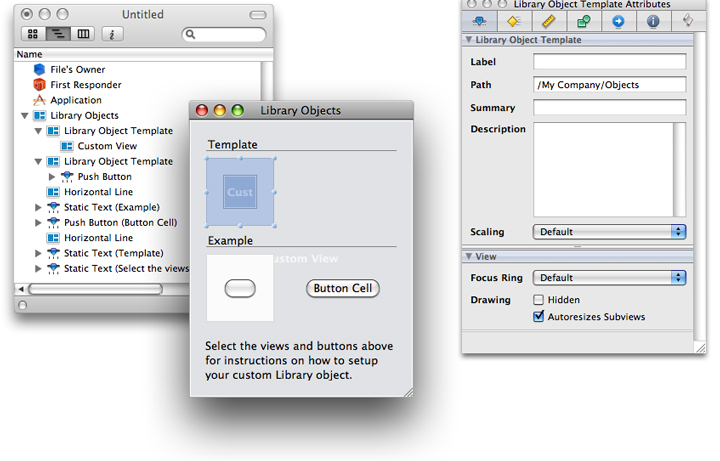Open the Connections inspector blue arrow tab
This screenshot has width=720, height=461.
pyautogui.click(x=619, y=21)
